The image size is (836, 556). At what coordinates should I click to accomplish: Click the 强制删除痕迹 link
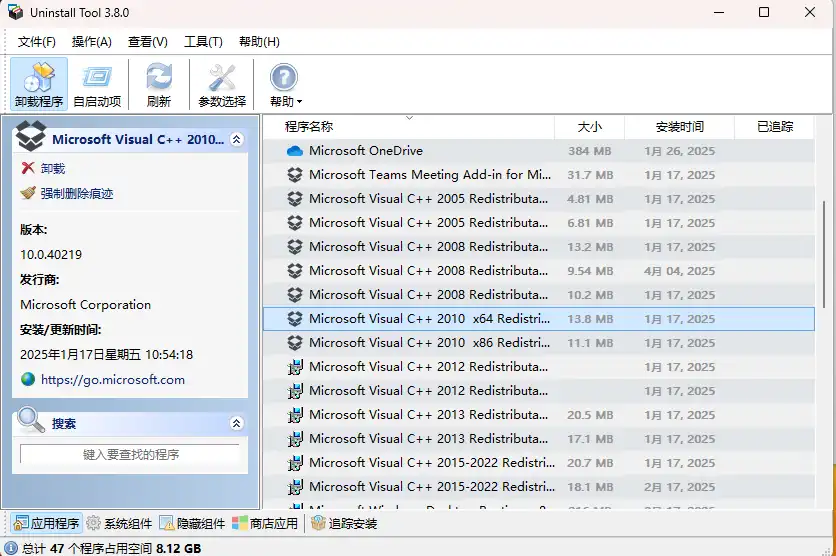pos(77,193)
